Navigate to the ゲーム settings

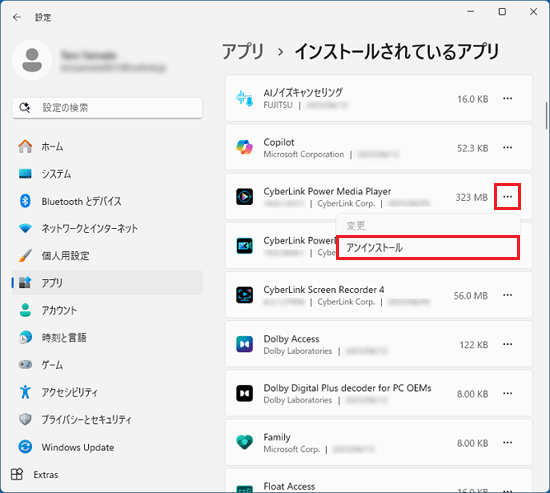coord(107,365)
